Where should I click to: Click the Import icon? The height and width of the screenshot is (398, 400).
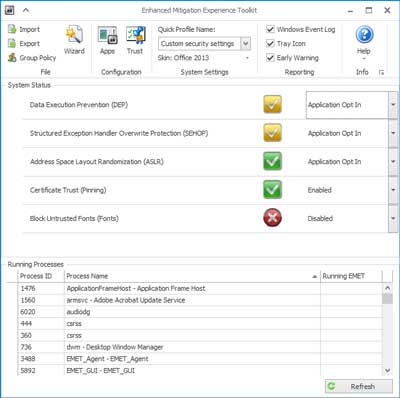(x=12, y=29)
